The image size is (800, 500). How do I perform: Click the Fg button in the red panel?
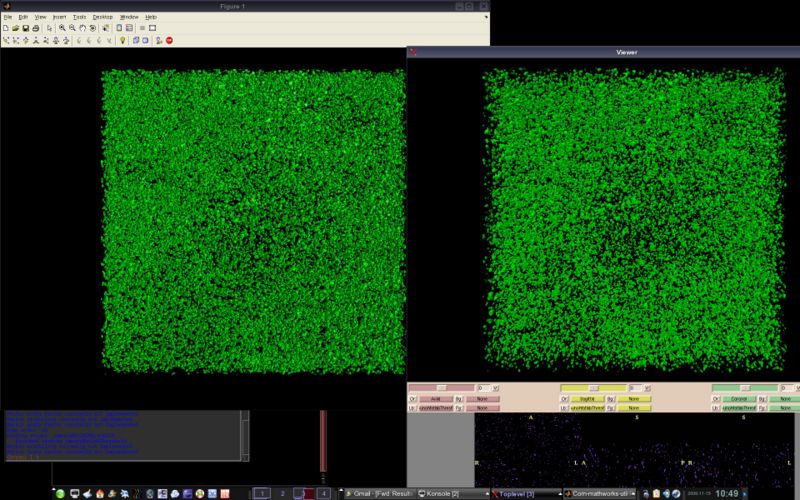pyautogui.click(x=459, y=408)
